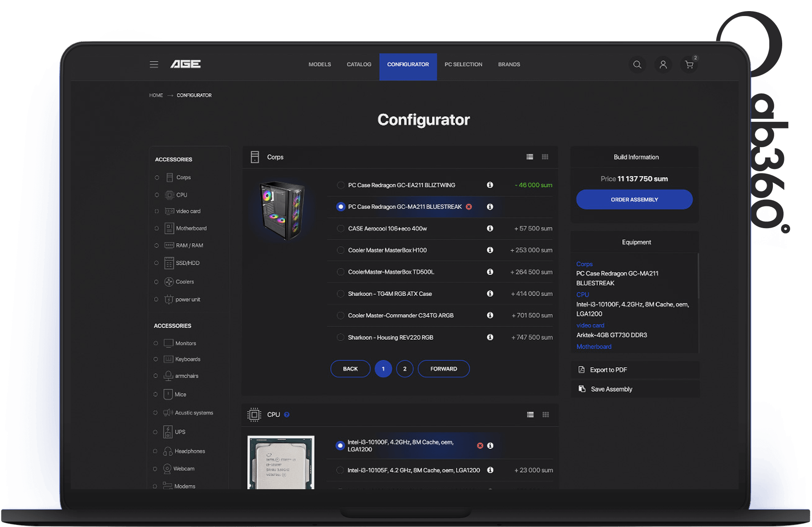Switch Corps section to grid view
The width and height of the screenshot is (812, 527).
click(545, 157)
